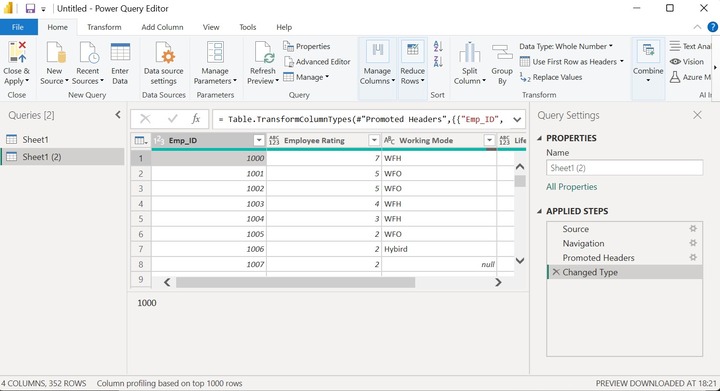Sort descending with Z-A icon
This screenshot has height=391, width=720.
coord(438,61)
